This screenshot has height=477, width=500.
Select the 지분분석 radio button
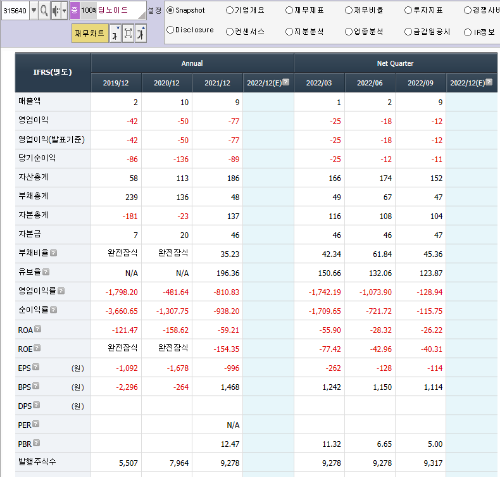click(289, 32)
